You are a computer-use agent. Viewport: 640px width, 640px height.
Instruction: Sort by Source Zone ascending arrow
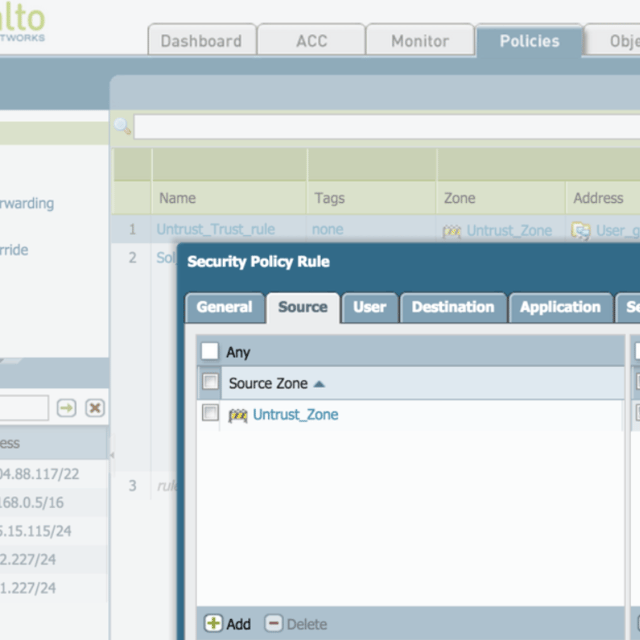pos(319,384)
